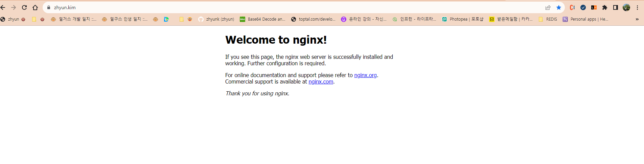Screen dimensions: 644x164
Task: Open the user profile avatar
Action: pyautogui.click(x=626, y=7)
